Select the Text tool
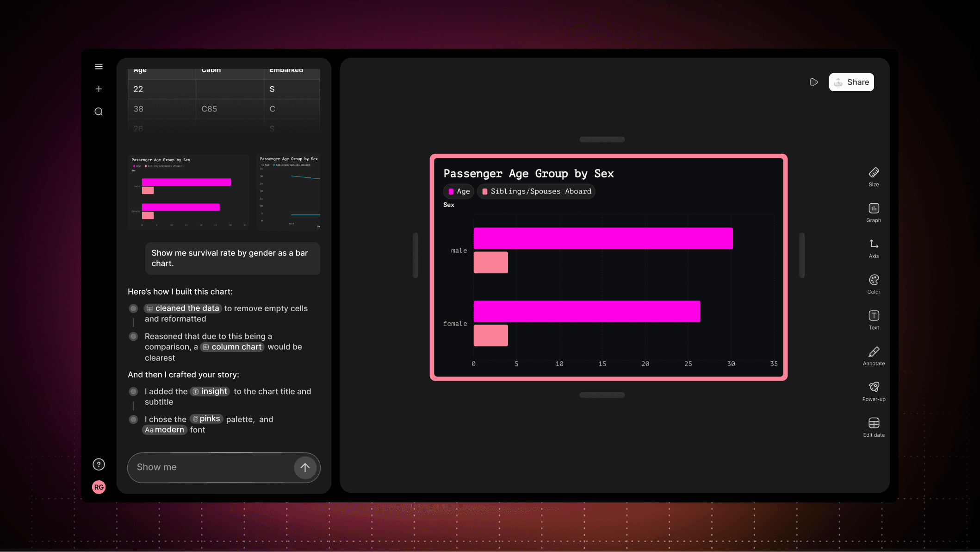Viewport: 980px width, 552px height. [874, 320]
